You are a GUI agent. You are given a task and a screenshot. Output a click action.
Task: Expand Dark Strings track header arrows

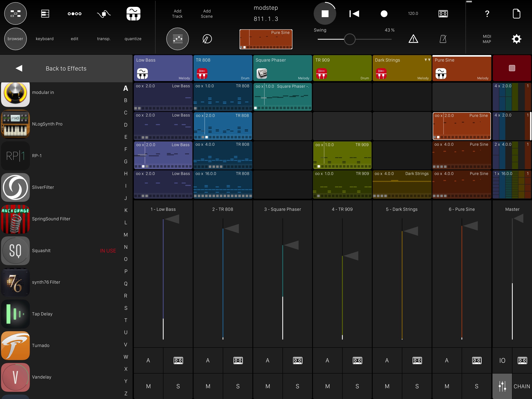[427, 60]
